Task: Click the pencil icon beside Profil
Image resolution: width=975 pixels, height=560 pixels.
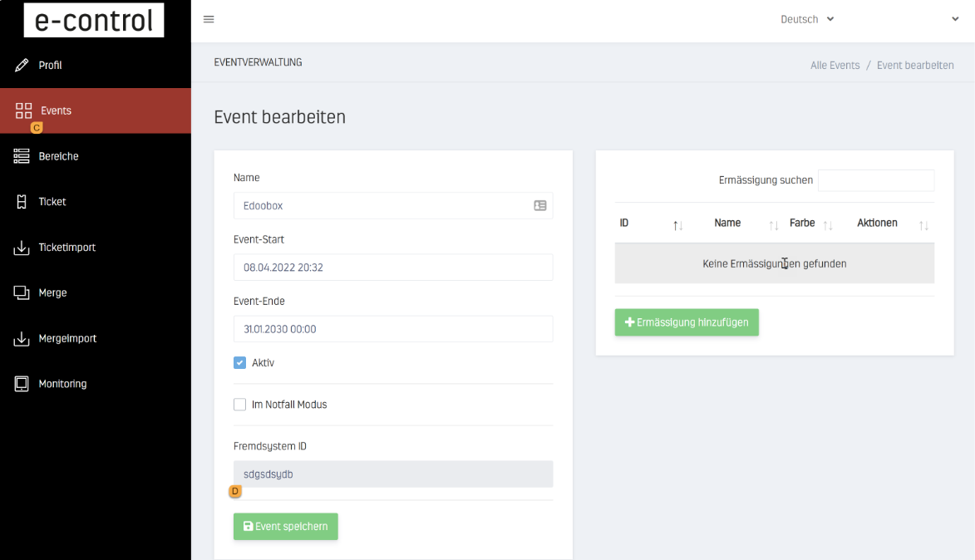Action: tap(22, 66)
